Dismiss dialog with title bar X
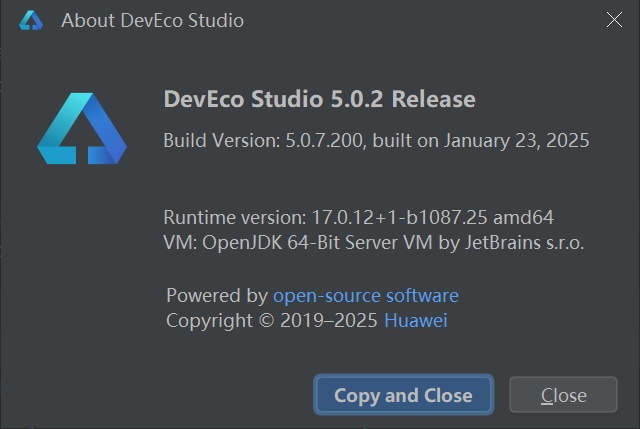Viewport: 640px width, 429px height. point(614,20)
